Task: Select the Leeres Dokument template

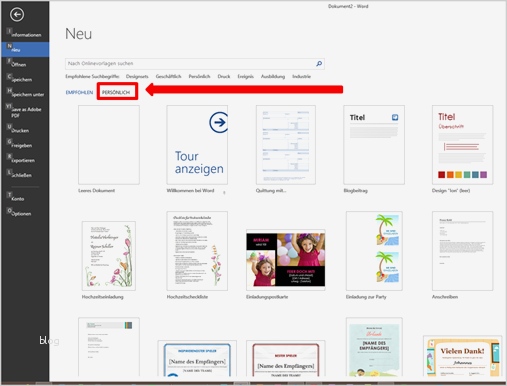Action: tap(109, 145)
